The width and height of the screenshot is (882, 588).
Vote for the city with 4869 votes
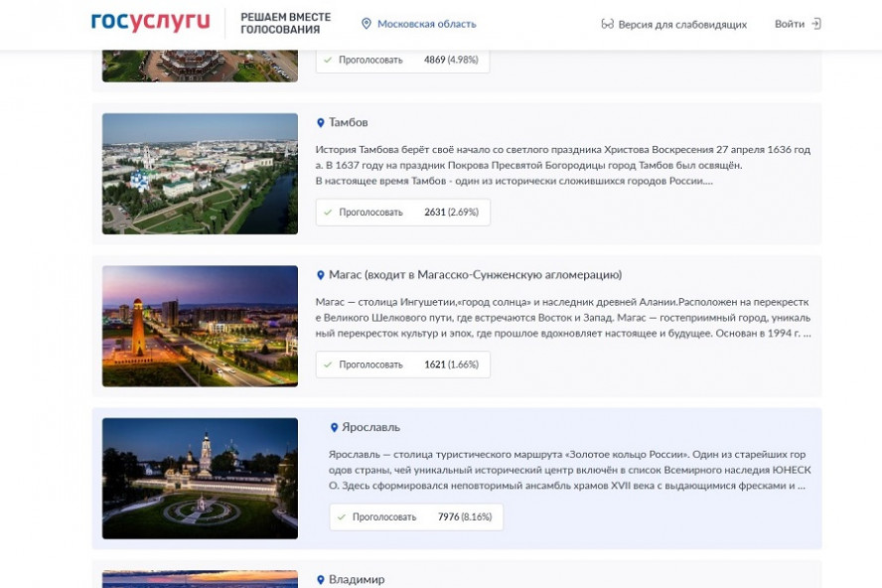pos(402,61)
